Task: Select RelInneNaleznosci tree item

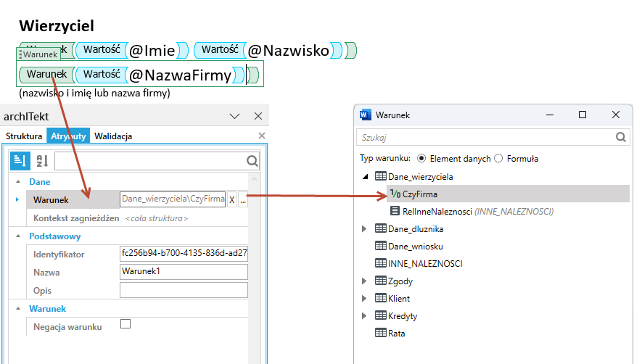Action: tap(478, 211)
